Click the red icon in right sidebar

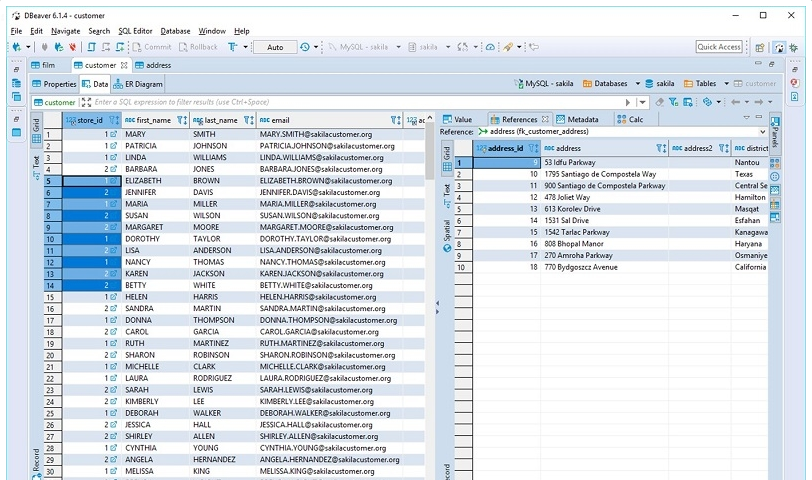(x=795, y=83)
